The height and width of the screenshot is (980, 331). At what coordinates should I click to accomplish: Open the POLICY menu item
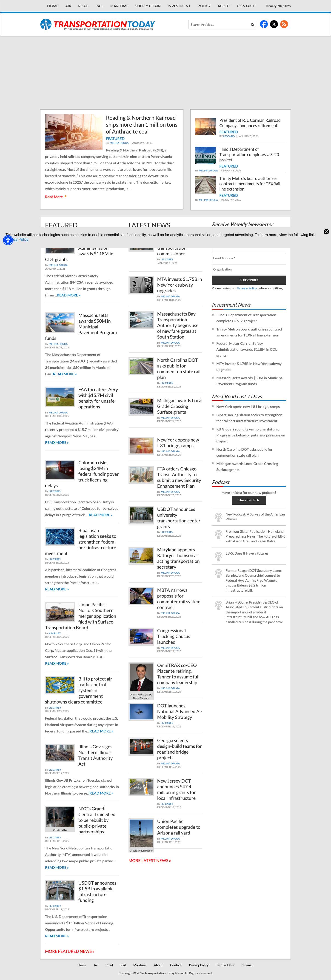[x=204, y=6]
